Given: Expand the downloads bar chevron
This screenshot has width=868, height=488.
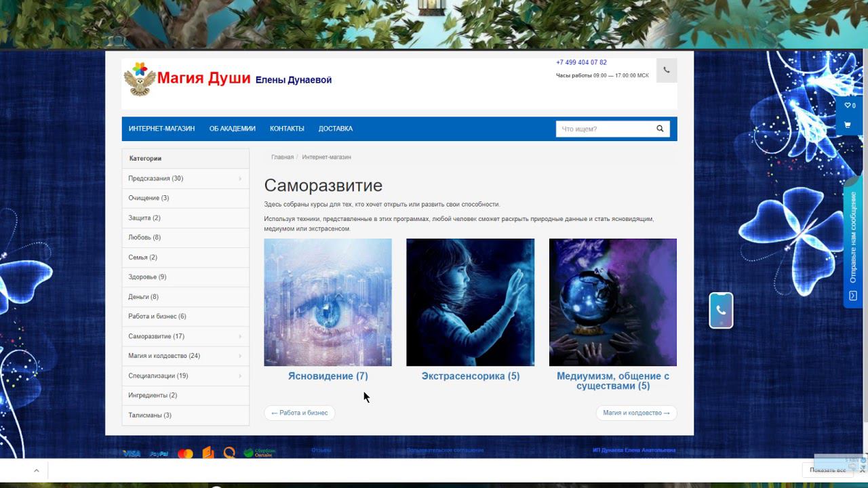Looking at the screenshot, I should (x=37, y=470).
